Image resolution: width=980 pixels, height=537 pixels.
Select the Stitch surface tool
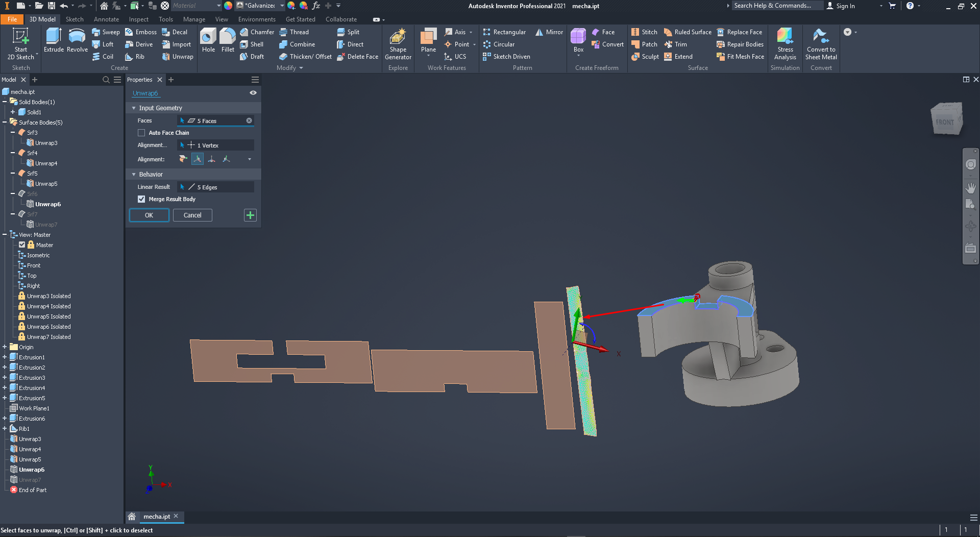[644, 32]
